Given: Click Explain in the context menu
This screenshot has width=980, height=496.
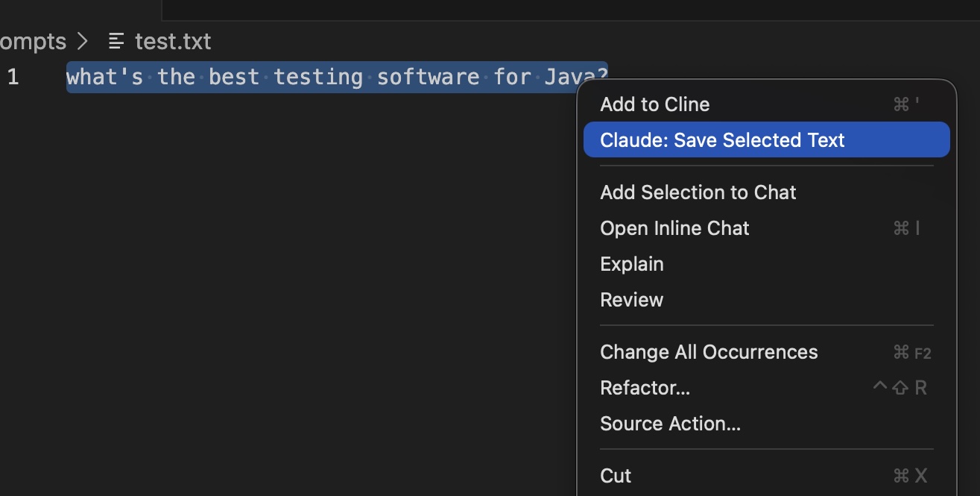Looking at the screenshot, I should coord(631,263).
